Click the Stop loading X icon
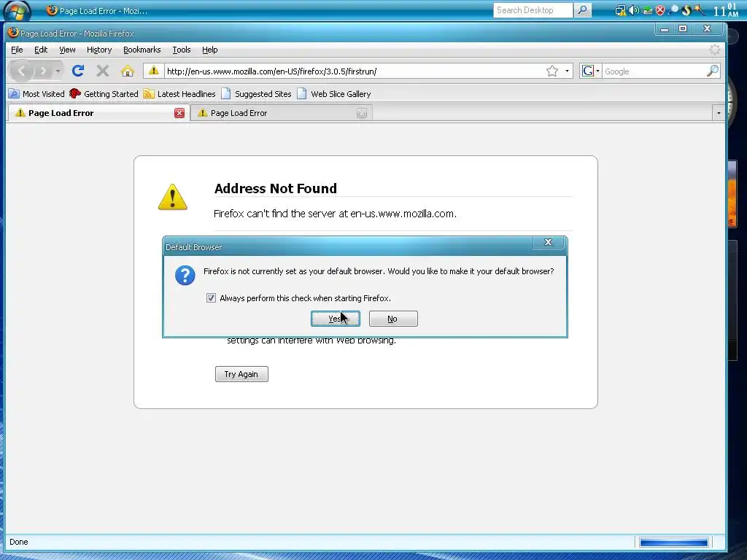This screenshot has height=560, width=747. point(102,71)
